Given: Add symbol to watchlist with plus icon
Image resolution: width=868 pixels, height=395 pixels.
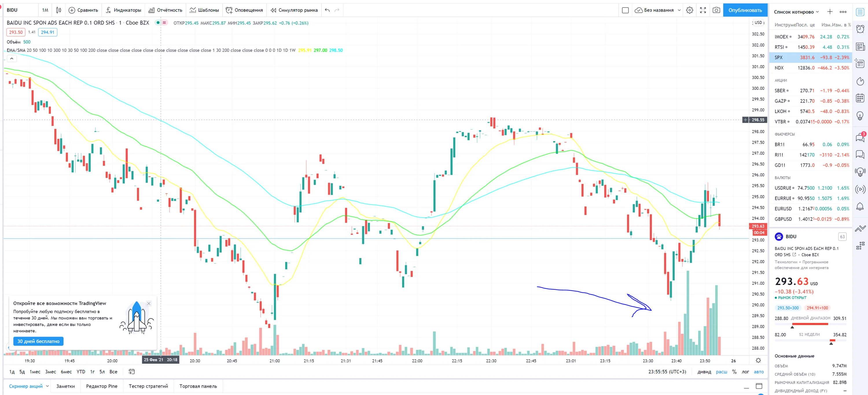Looking at the screenshot, I should coord(830,12).
